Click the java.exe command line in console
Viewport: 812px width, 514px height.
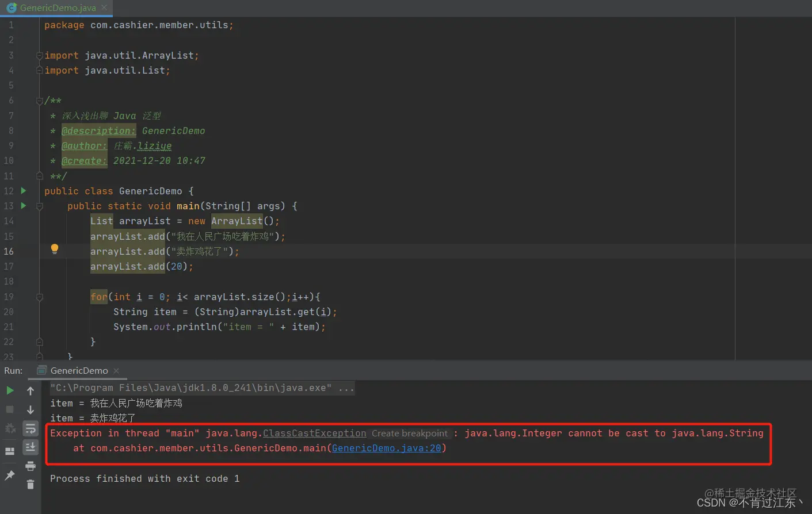pyautogui.click(x=201, y=388)
